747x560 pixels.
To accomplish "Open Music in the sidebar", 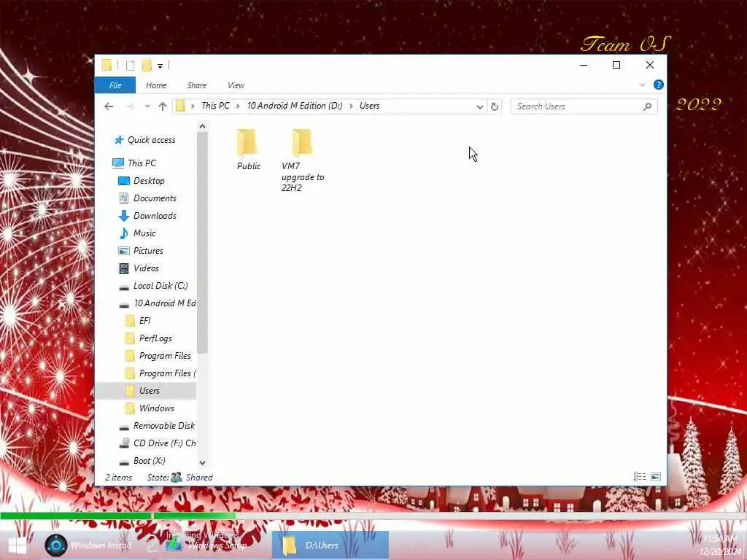I will (x=136, y=233).
